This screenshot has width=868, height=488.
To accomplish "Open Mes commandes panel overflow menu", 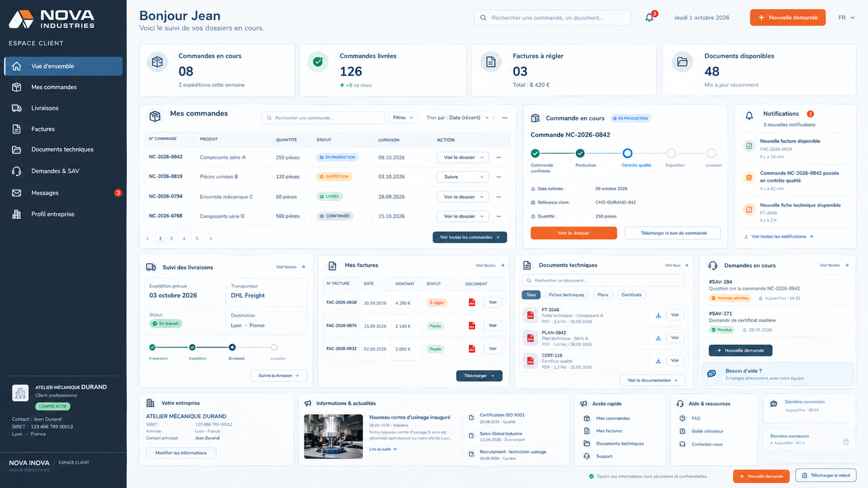I will pos(505,118).
